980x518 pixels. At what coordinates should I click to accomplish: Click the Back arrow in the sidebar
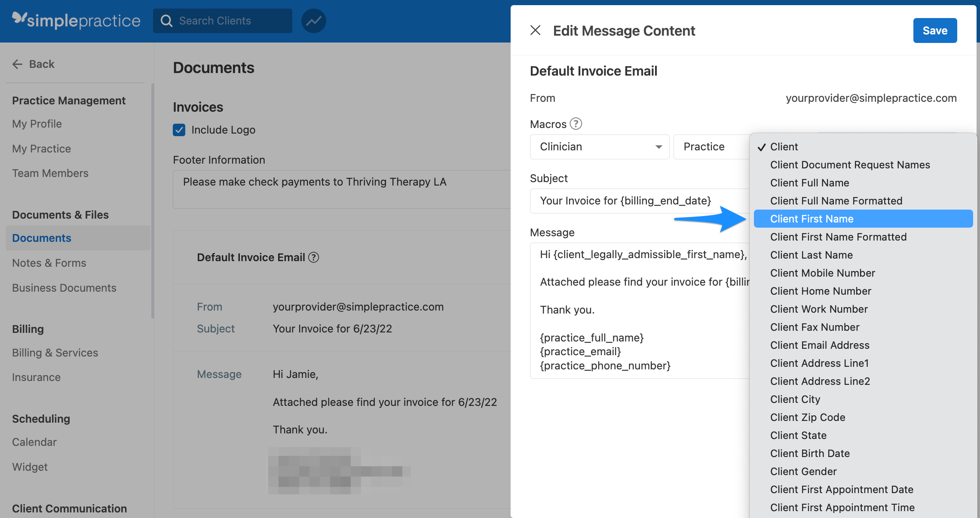(x=17, y=64)
